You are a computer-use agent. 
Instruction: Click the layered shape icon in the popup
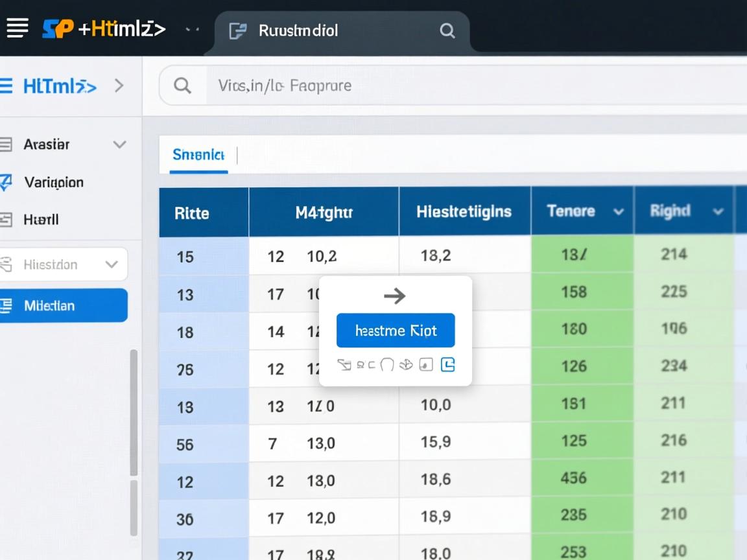406,365
